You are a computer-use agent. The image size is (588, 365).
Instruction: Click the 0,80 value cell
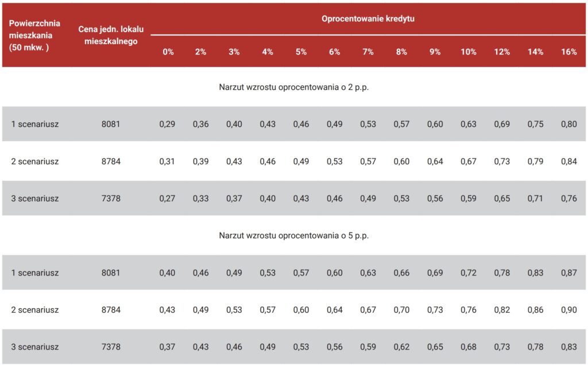pyautogui.click(x=568, y=124)
